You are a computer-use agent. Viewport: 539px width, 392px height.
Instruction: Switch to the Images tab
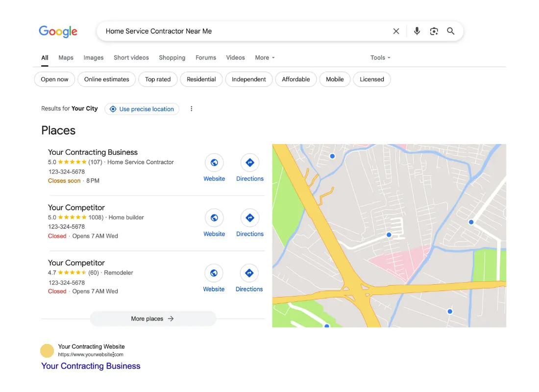point(94,58)
